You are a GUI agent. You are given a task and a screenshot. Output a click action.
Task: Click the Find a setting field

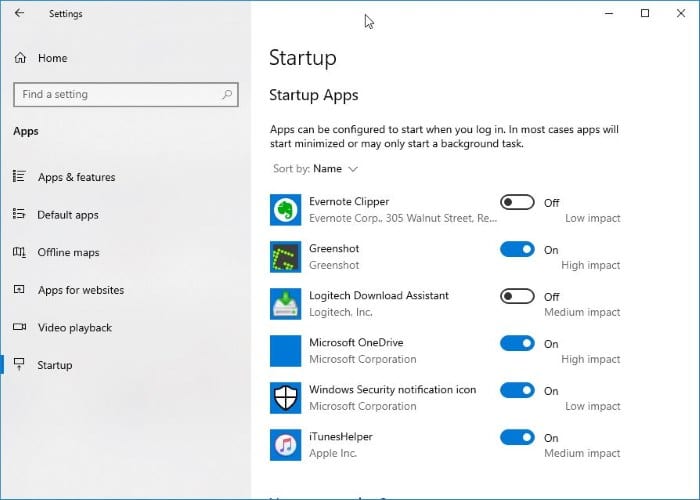tap(126, 94)
